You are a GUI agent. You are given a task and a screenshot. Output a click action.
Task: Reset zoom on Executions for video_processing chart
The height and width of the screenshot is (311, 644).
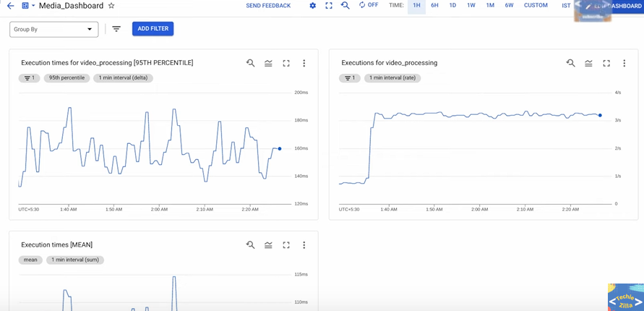pyautogui.click(x=570, y=63)
